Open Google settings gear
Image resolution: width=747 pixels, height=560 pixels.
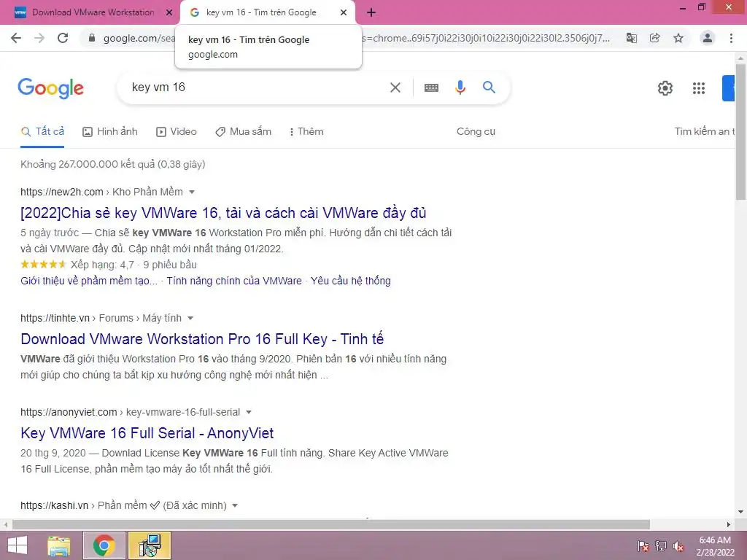[x=665, y=88]
